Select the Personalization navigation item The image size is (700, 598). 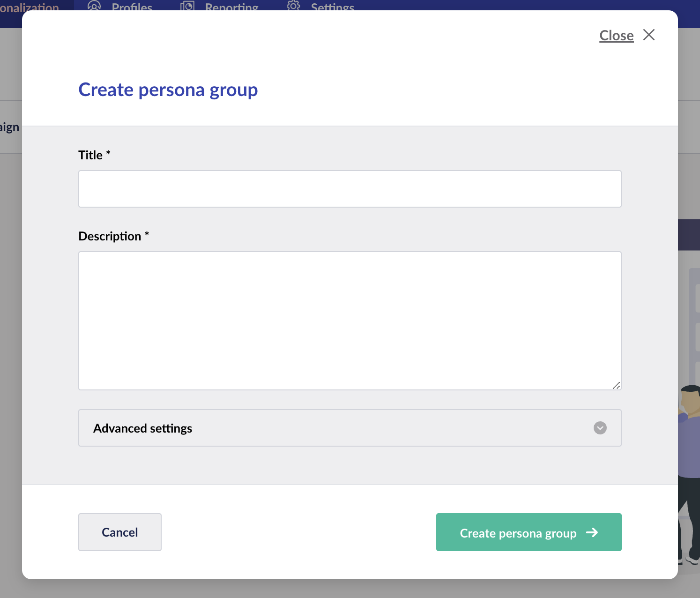click(29, 7)
